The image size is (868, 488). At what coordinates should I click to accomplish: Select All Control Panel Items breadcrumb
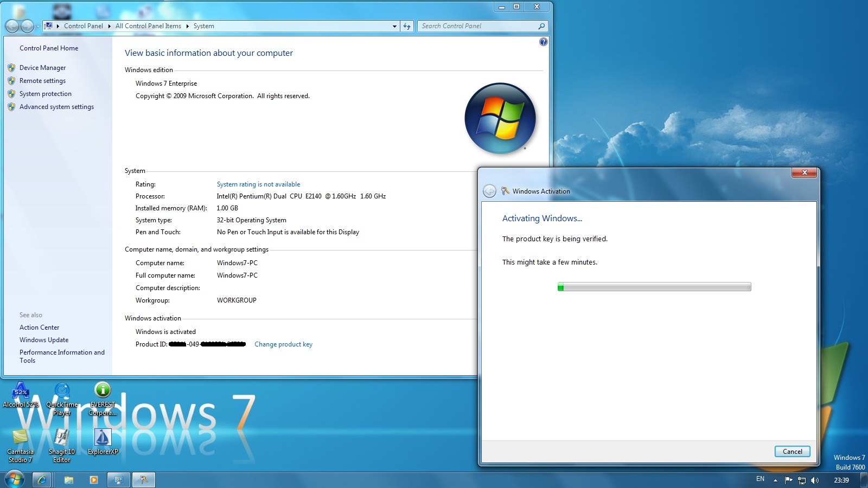tap(148, 26)
